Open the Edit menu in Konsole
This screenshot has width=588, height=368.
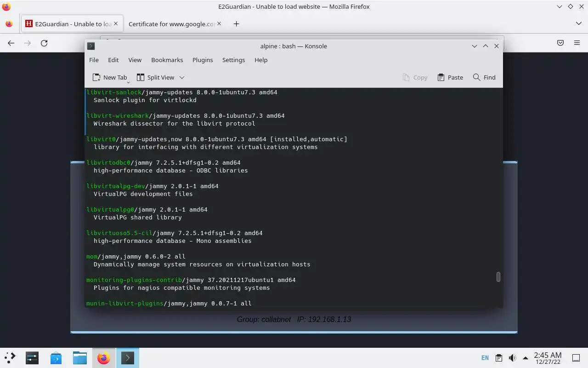tap(113, 60)
